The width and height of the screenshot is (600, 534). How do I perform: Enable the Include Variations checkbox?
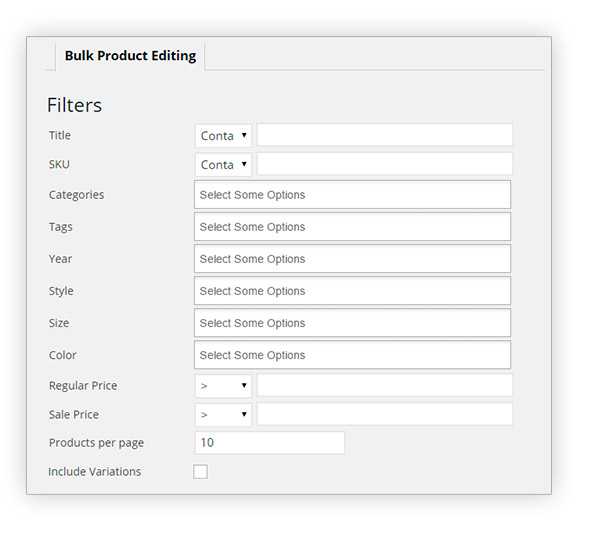pyautogui.click(x=200, y=472)
